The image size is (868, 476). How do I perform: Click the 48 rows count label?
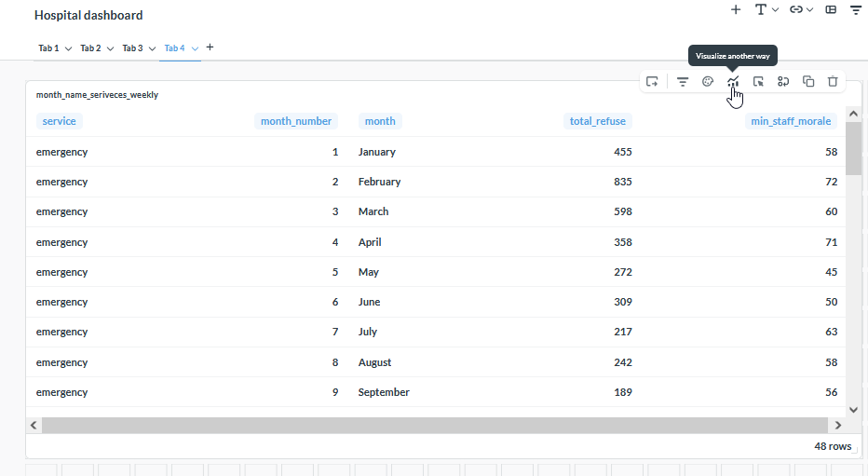tap(833, 446)
